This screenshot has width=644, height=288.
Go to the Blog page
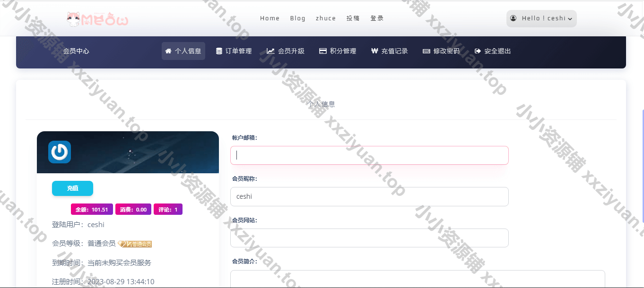[x=297, y=18]
